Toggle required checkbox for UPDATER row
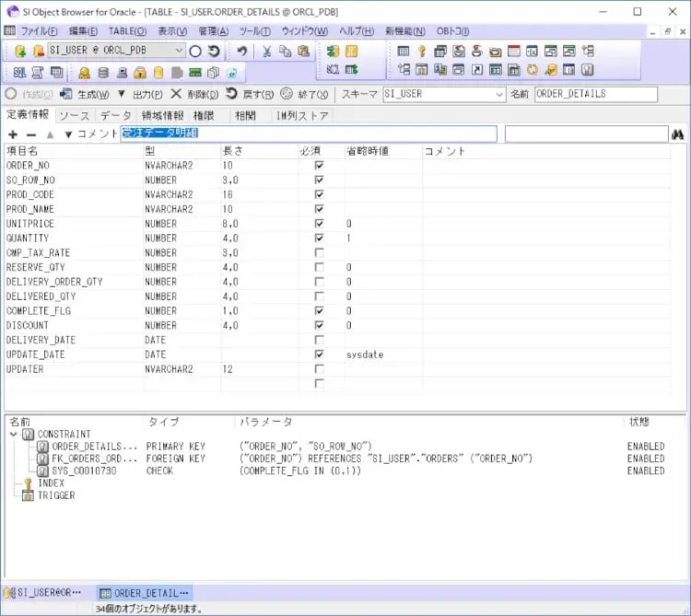691x616 pixels. 319,369
